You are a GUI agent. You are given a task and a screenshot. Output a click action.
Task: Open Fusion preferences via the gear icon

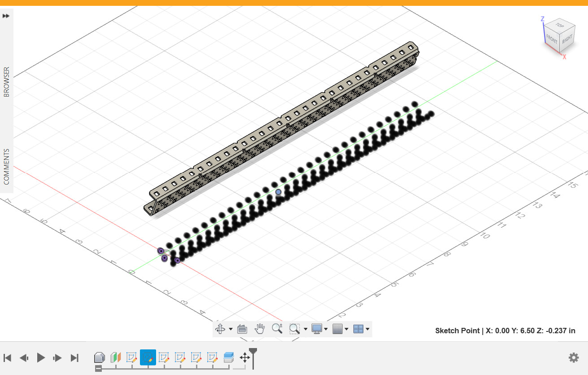tap(573, 357)
